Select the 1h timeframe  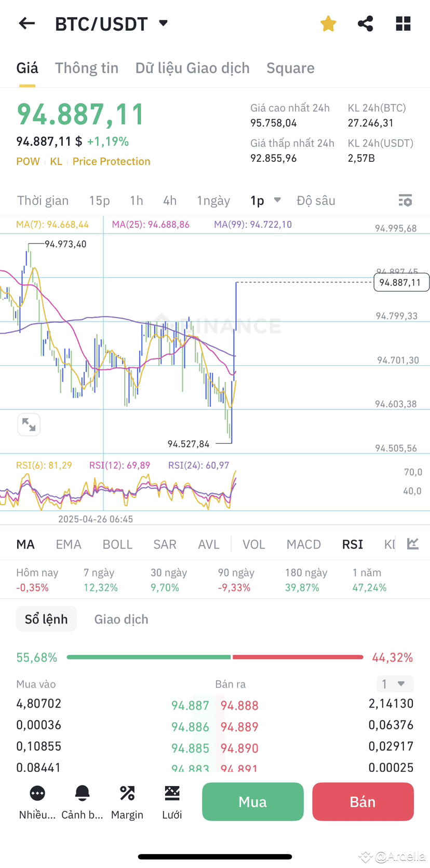coord(137,201)
